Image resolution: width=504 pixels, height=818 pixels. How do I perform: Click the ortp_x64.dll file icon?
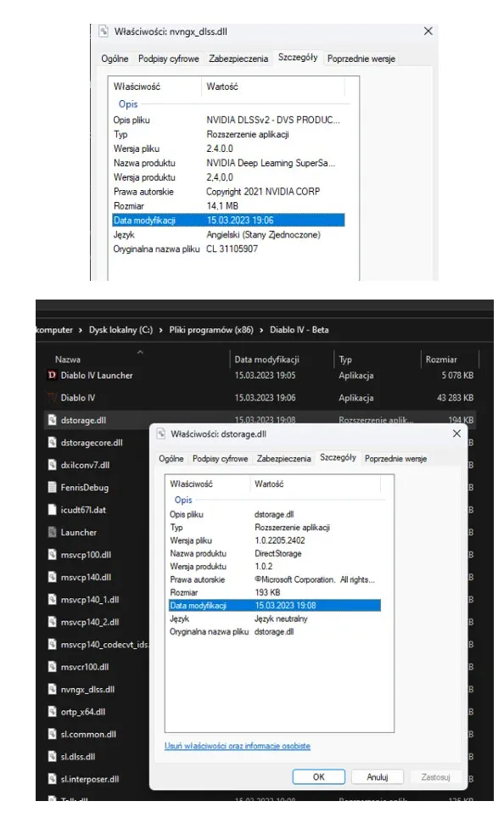52,712
